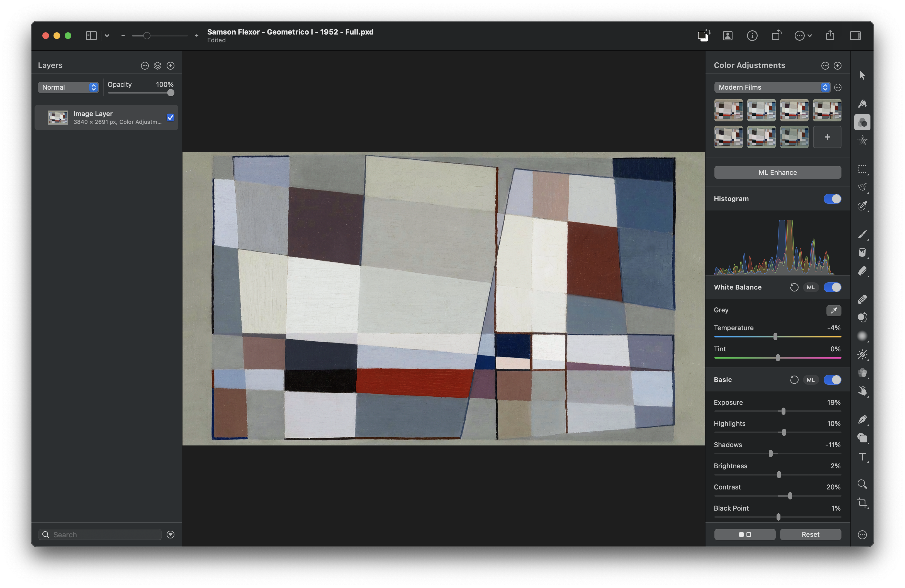Add a new layer with the plus icon

click(170, 66)
